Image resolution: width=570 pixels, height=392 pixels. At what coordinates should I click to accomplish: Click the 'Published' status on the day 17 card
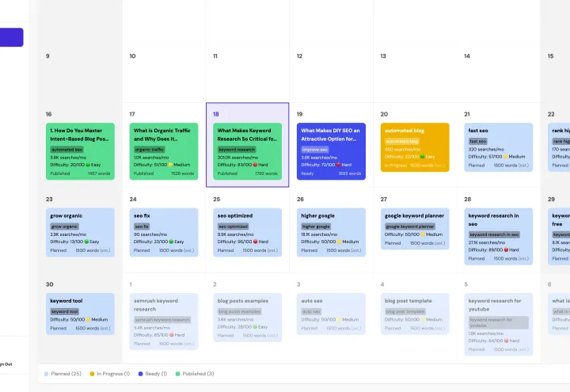(x=143, y=173)
